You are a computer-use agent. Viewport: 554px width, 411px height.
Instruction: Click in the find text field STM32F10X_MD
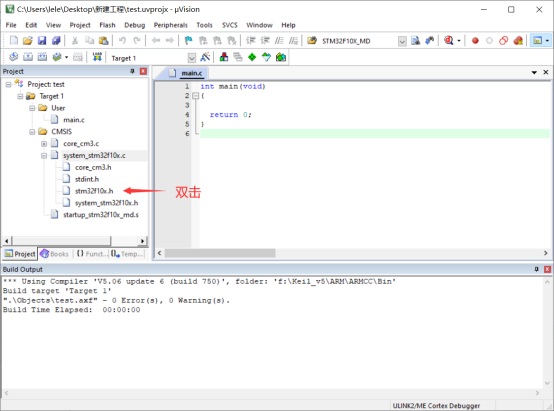(358, 41)
